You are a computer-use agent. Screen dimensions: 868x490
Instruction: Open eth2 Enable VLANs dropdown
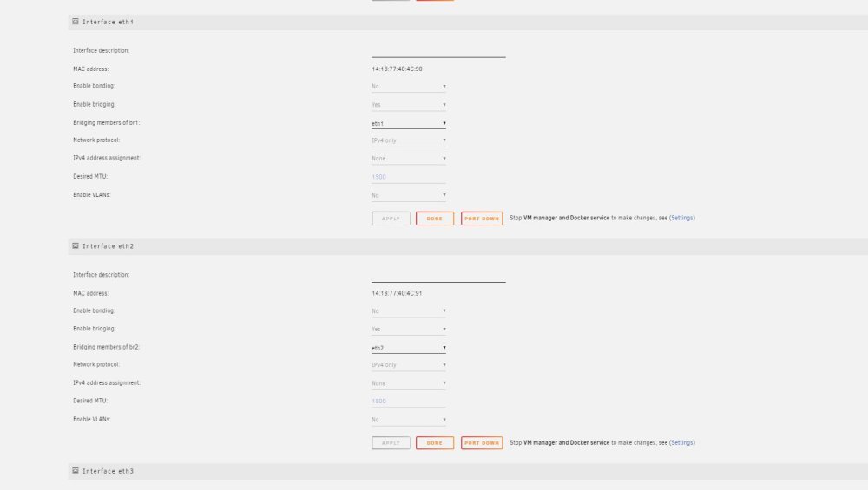[409, 420]
